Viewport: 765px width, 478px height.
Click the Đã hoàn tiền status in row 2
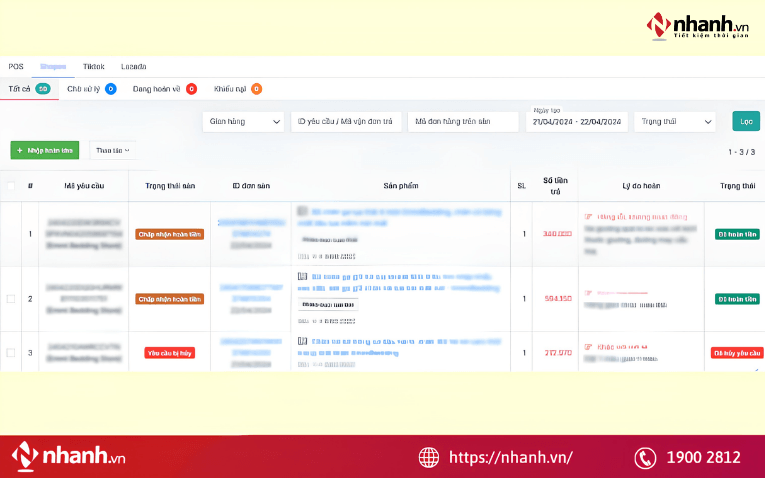click(737, 299)
